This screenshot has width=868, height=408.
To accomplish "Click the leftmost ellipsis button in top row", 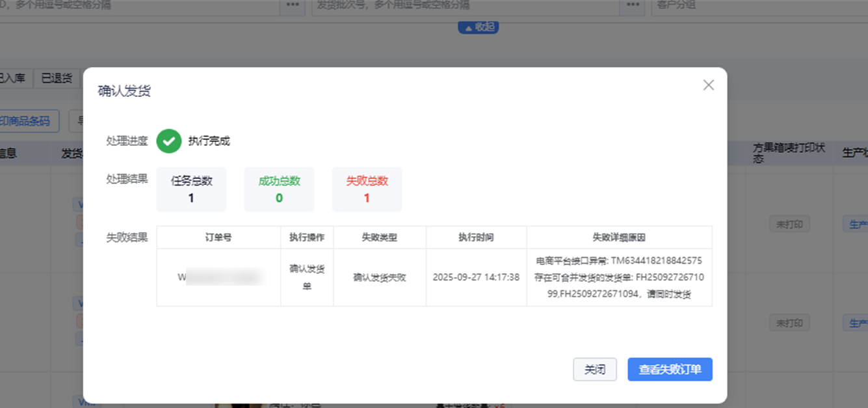I will click(293, 5).
